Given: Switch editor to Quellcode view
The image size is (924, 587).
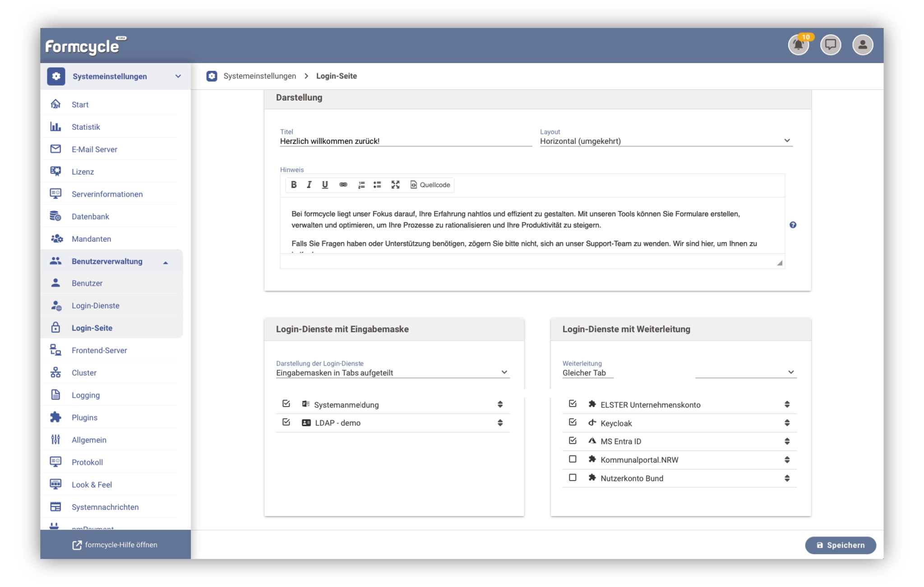Looking at the screenshot, I should tap(430, 185).
